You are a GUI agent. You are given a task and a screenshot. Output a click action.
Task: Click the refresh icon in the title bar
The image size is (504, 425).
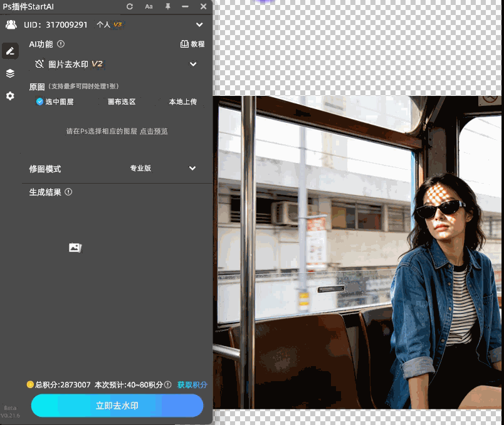coord(129,7)
